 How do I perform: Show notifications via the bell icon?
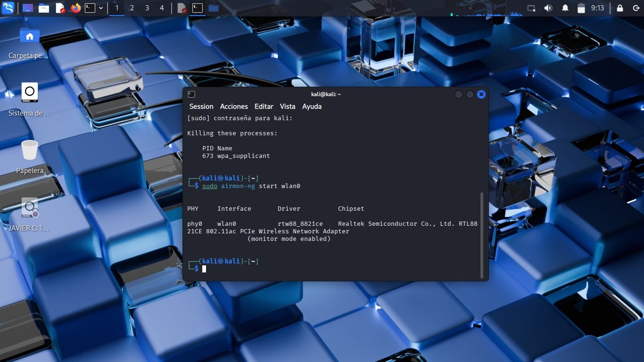(565, 8)
